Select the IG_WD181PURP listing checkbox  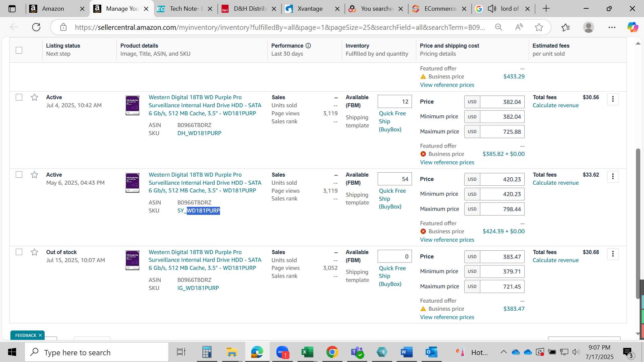[19, 252]
